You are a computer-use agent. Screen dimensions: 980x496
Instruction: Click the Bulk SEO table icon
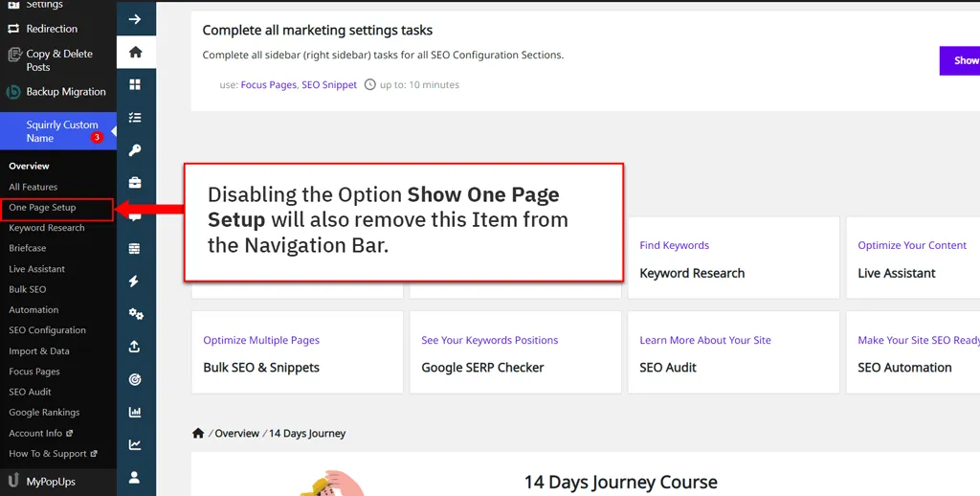click(135, 248)
